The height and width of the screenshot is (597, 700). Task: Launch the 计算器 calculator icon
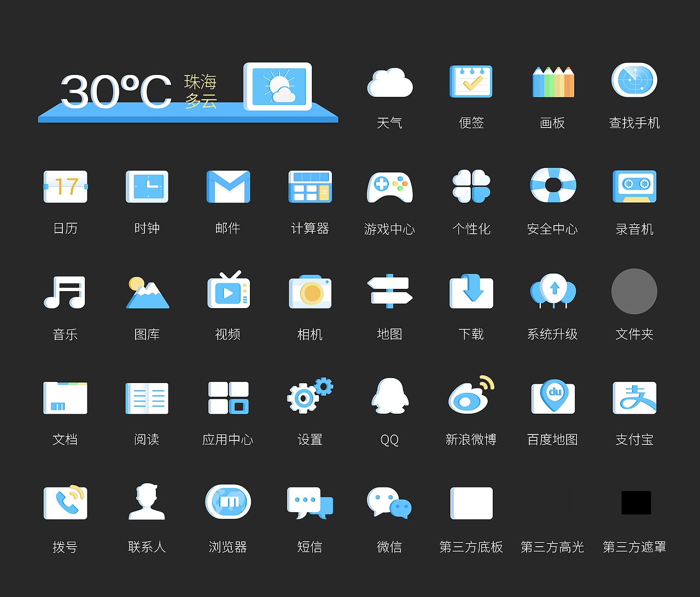[x=310, y=187]
